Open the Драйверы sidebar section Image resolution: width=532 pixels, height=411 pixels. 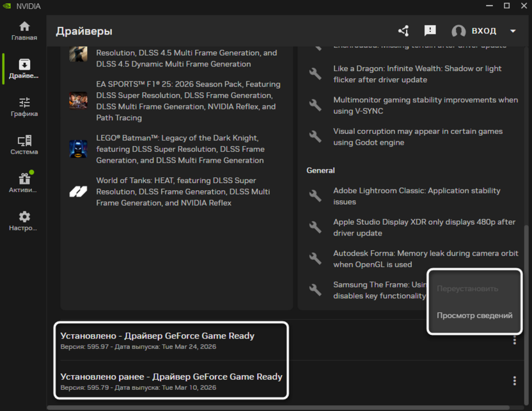pos(24,69)
